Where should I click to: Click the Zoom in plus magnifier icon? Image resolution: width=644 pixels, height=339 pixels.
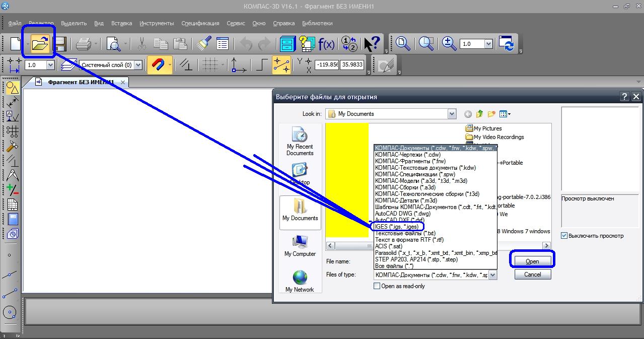point(449,44)
